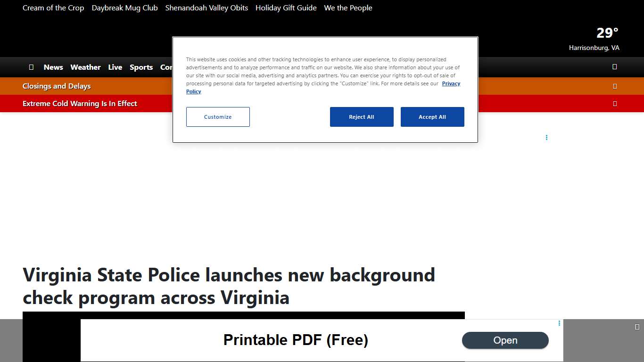This screenshot has width=644, height=362.
Task: Open the Weather section
Action: tap(85, 67)
